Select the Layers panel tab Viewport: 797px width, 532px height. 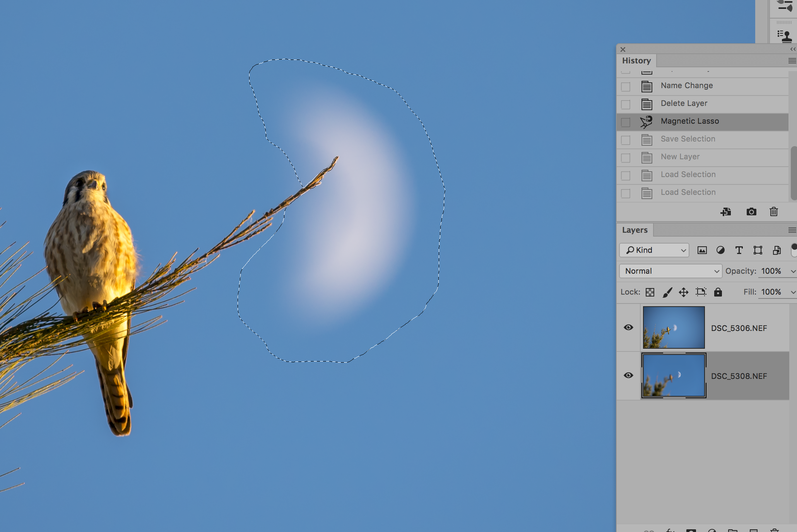point(635,230)
